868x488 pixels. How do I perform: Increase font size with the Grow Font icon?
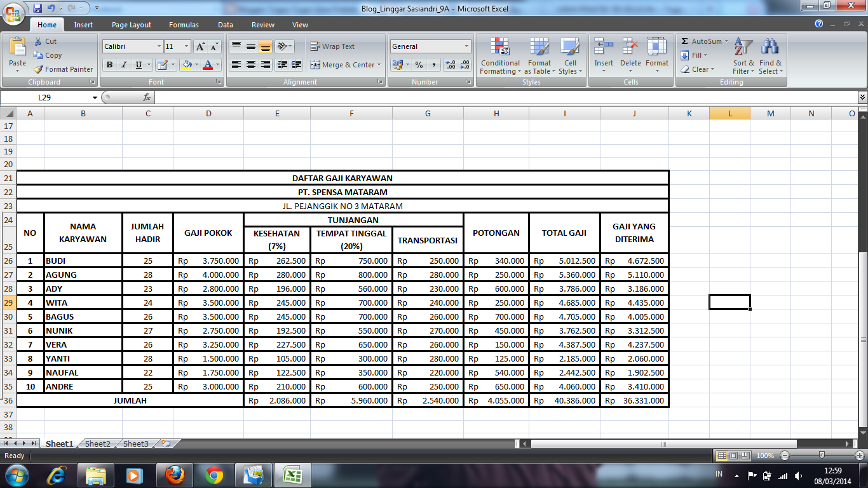point(200,46)
